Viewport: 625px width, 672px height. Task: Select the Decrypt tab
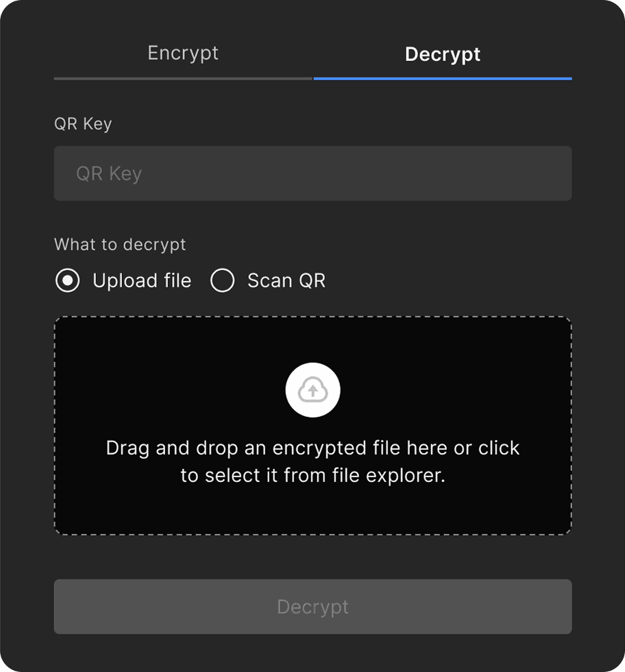[x=442, y=55]
